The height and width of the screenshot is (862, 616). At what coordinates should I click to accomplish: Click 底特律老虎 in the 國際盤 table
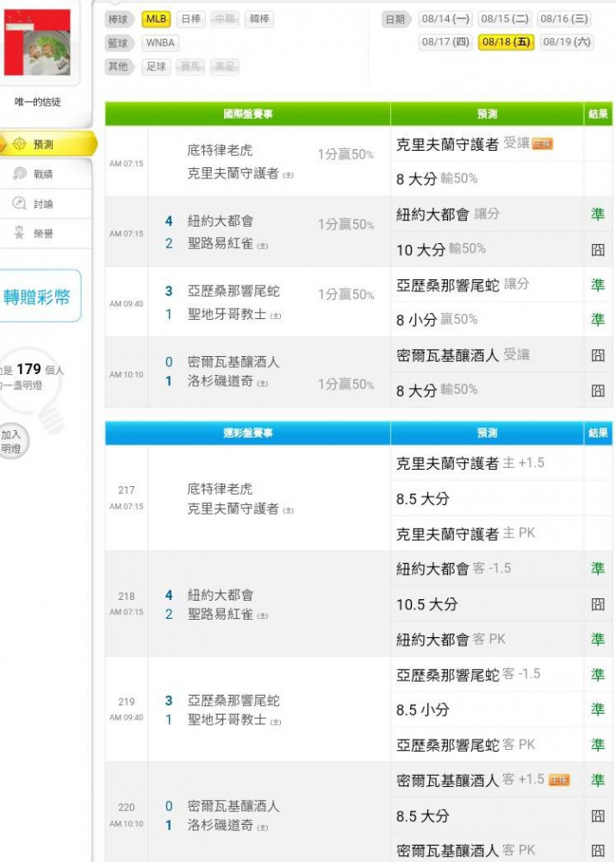(x=220, y=150)
